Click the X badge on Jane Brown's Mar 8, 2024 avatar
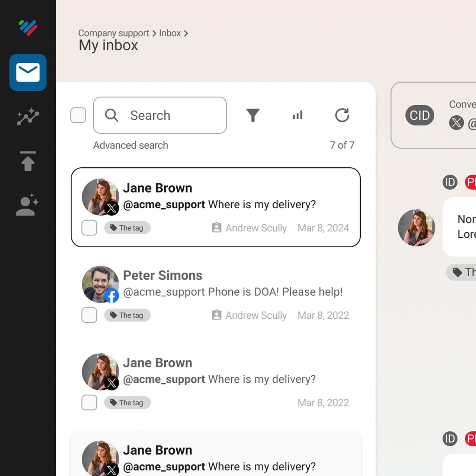The height and width of the screenshot is (476, 476). (112, 208)
